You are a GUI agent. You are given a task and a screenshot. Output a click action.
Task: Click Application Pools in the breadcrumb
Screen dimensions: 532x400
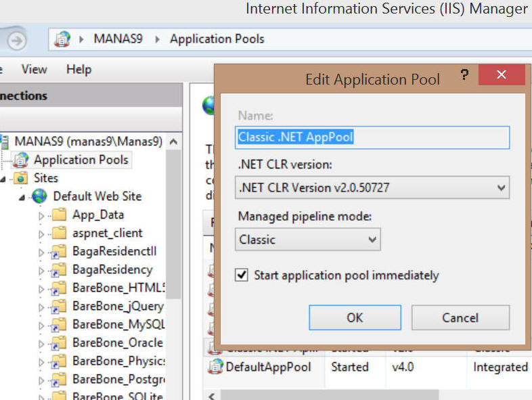(217, 39)
